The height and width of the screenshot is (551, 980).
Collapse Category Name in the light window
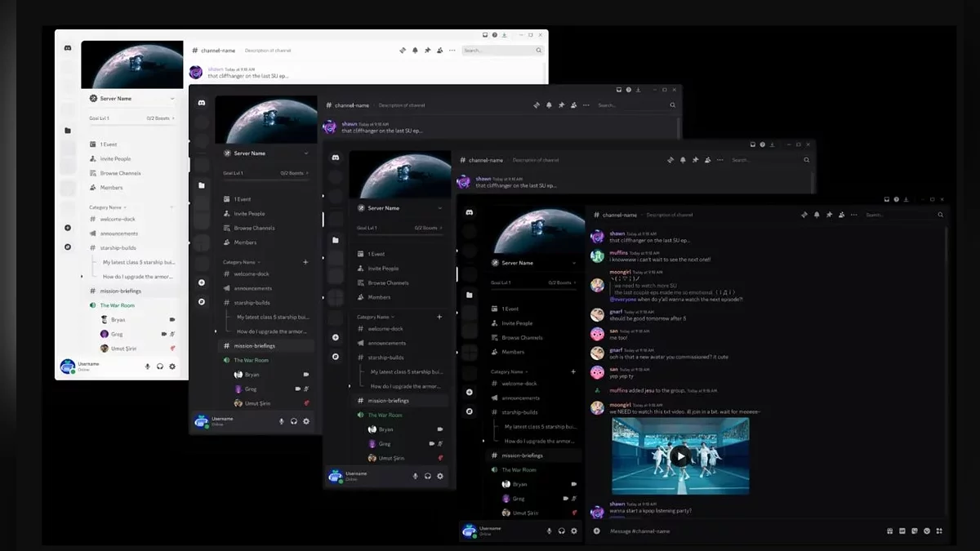coord(109,207)
